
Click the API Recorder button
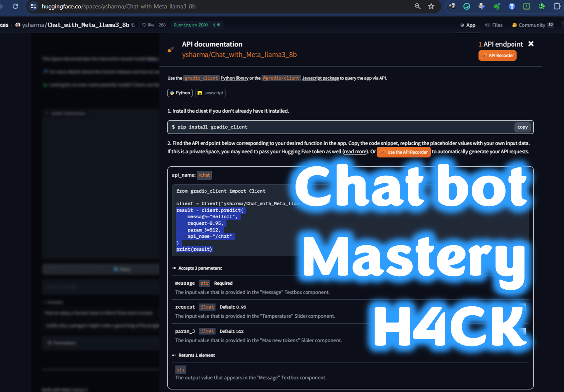tap(497, 55)
